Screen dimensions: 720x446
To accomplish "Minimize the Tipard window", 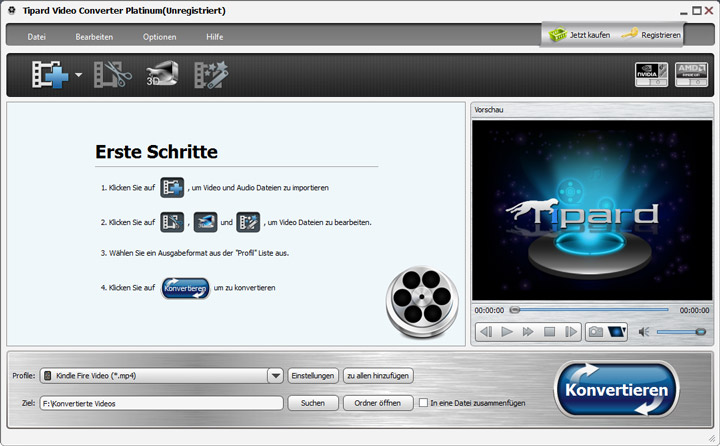I will (x=684, y=11).
